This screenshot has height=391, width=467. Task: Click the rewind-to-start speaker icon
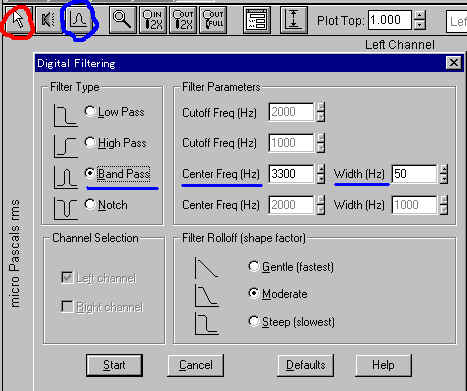48,20
